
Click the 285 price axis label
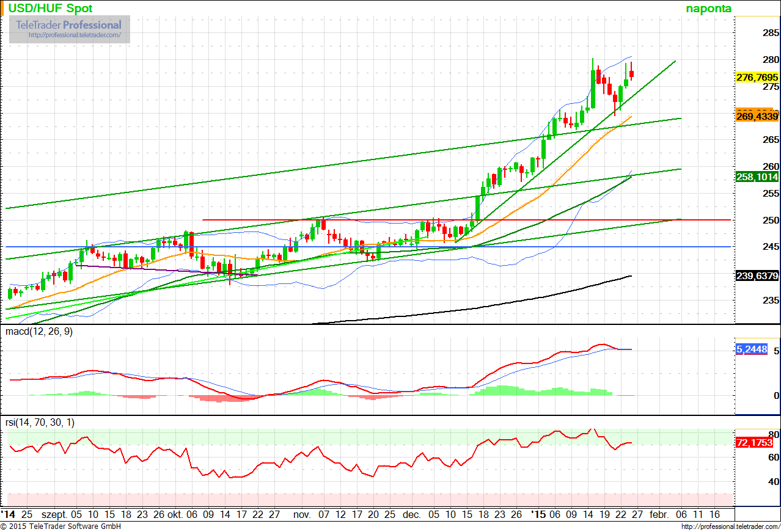point(771,33)
